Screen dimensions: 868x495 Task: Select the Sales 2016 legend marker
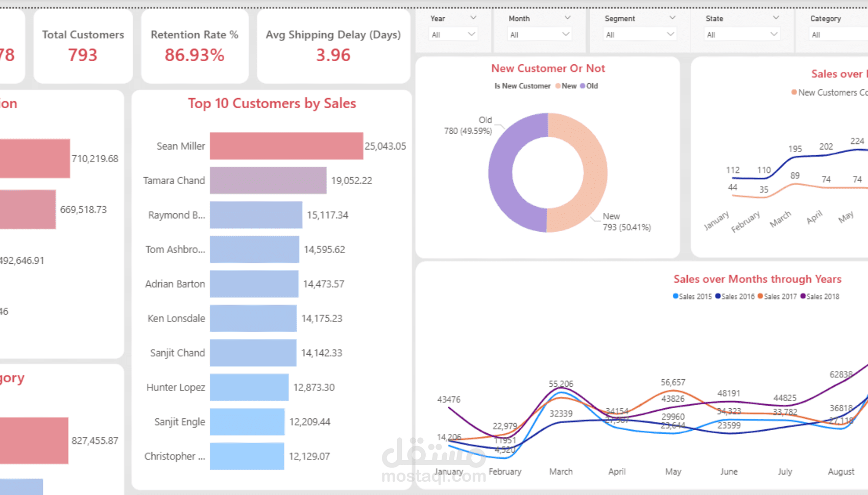[x=718, y=296]
